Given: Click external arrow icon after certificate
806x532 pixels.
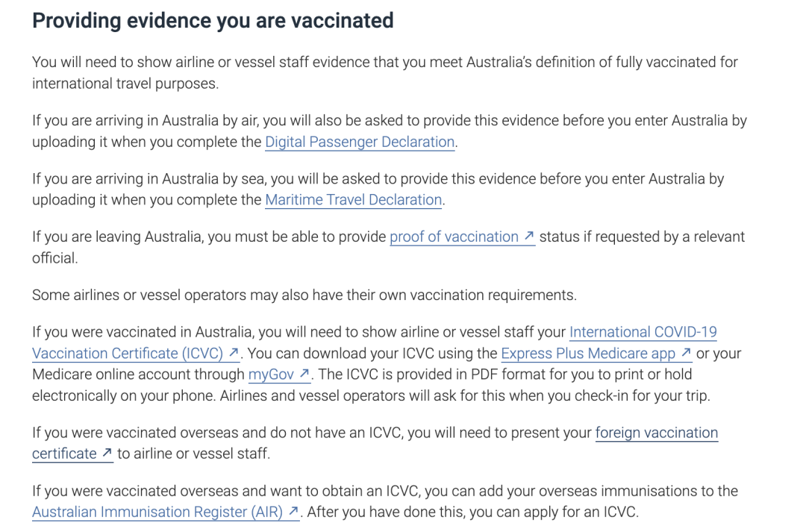Looking at the screenshot, I should coord(107,453).
